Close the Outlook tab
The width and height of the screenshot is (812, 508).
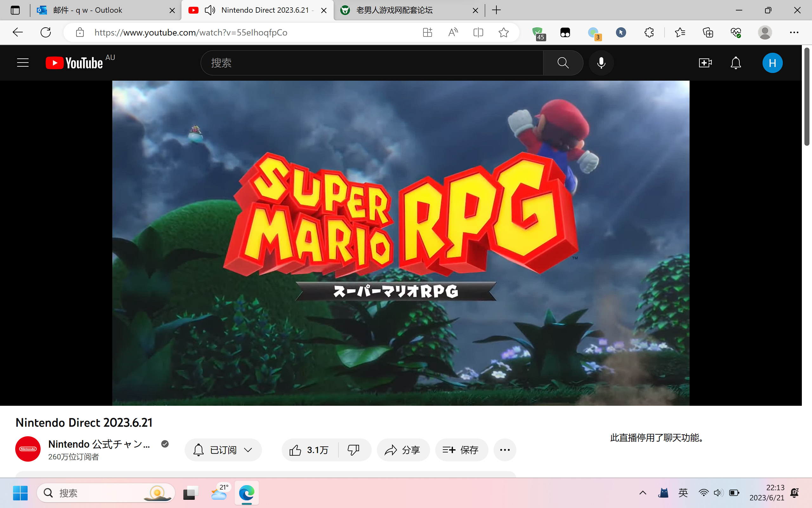tap(172, 10)
